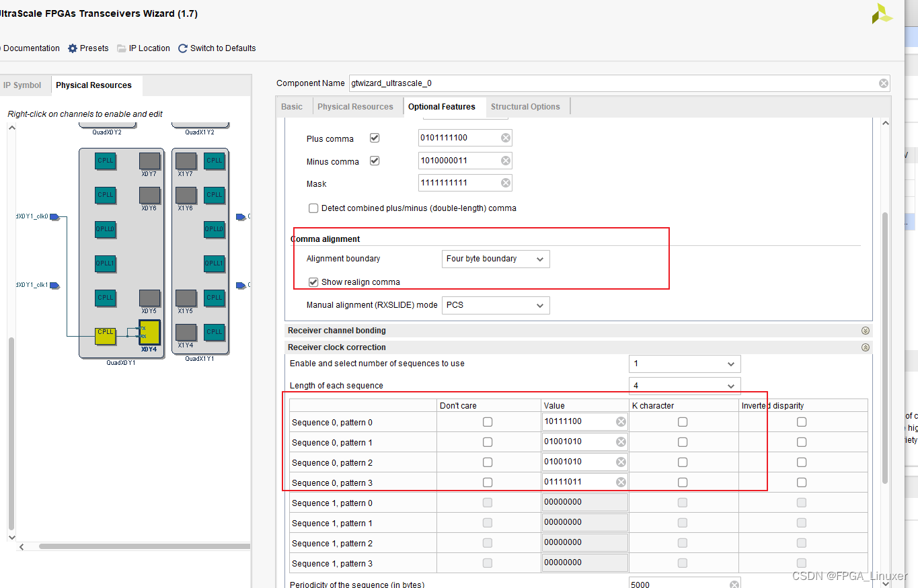
Task: Clear the Minus comma value
Action: (506, 161)
